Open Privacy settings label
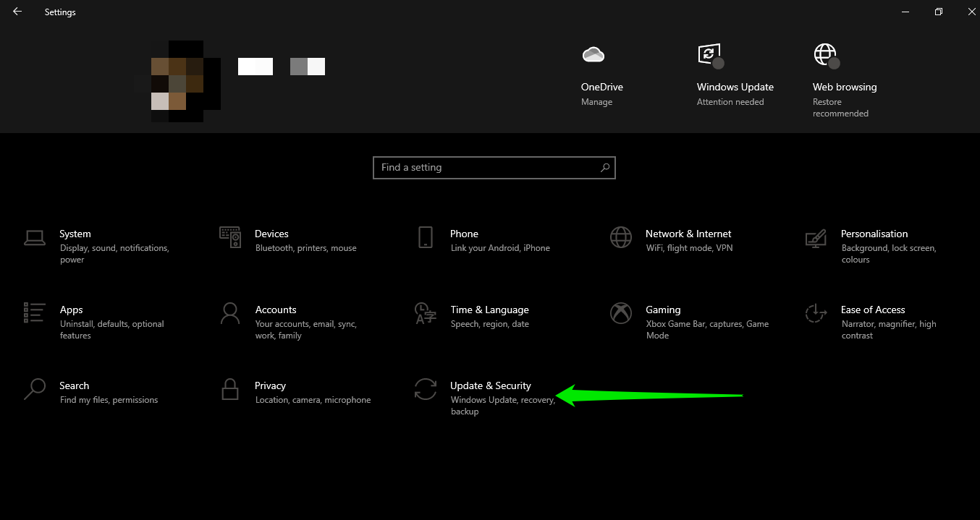Image resolution: width=980 pixels, height=520 pixels. pos(270,385)
